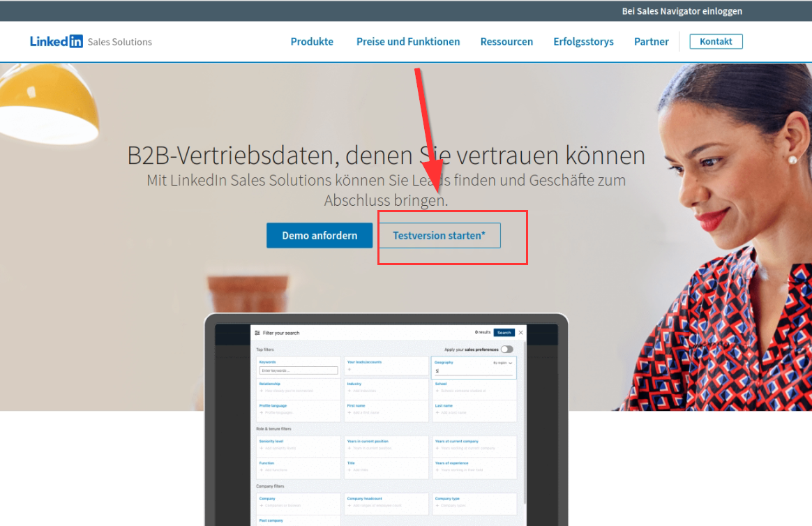Click the plus icon under Company headcount
The width and height of the screenshot is (812, 526).
point(349,505)
